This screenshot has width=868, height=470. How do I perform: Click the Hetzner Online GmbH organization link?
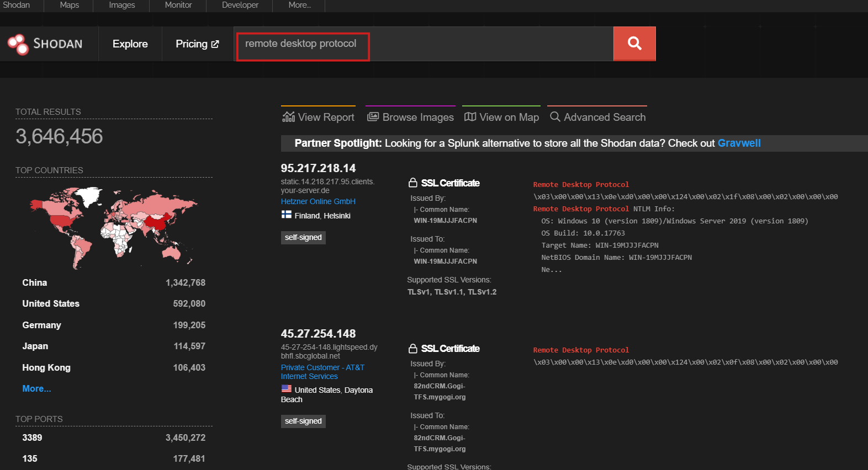coord(318,201)
